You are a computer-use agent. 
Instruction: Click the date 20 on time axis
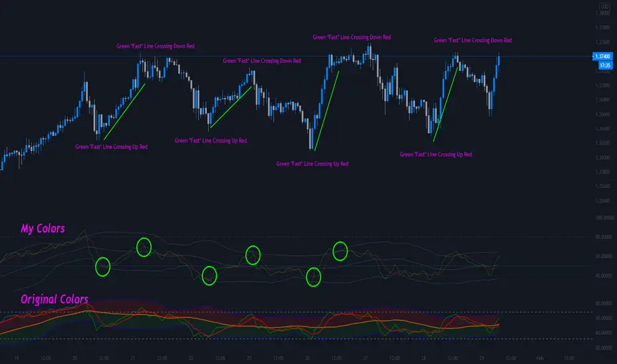click(x=75, y=358)
